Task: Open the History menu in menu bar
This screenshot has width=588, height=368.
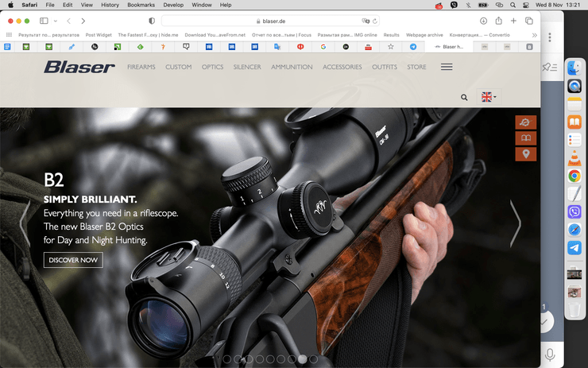Action: [110, 5]
